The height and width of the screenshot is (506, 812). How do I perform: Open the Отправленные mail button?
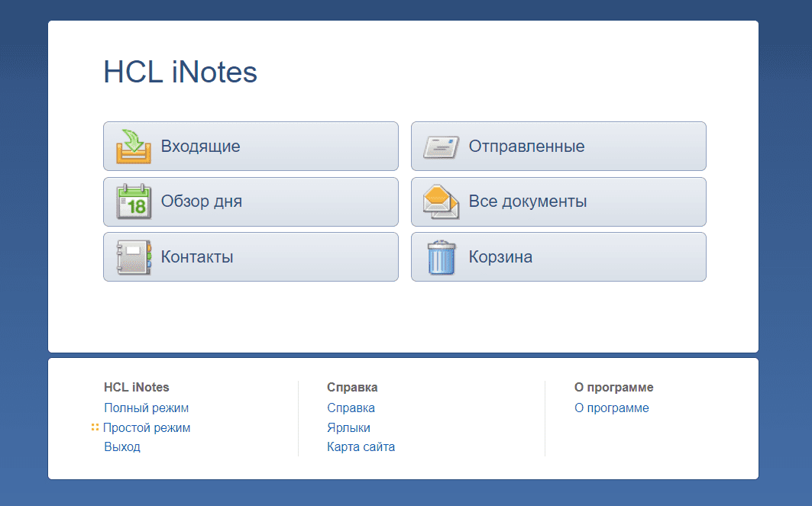(526, 147)
